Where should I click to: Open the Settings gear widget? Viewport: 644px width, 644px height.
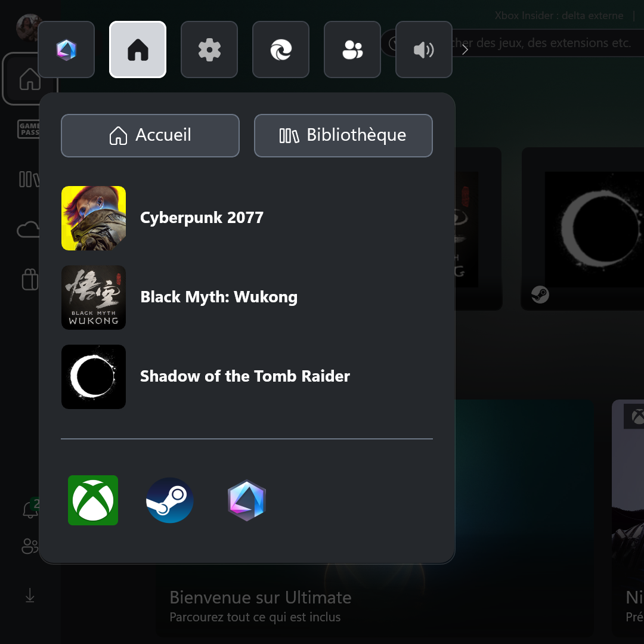[209, 50]
